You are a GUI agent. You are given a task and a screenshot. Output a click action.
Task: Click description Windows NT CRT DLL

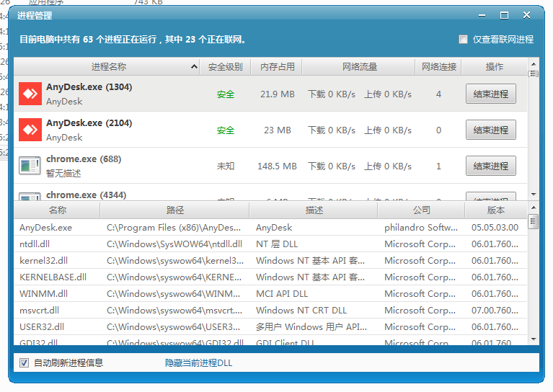[301, 311]
